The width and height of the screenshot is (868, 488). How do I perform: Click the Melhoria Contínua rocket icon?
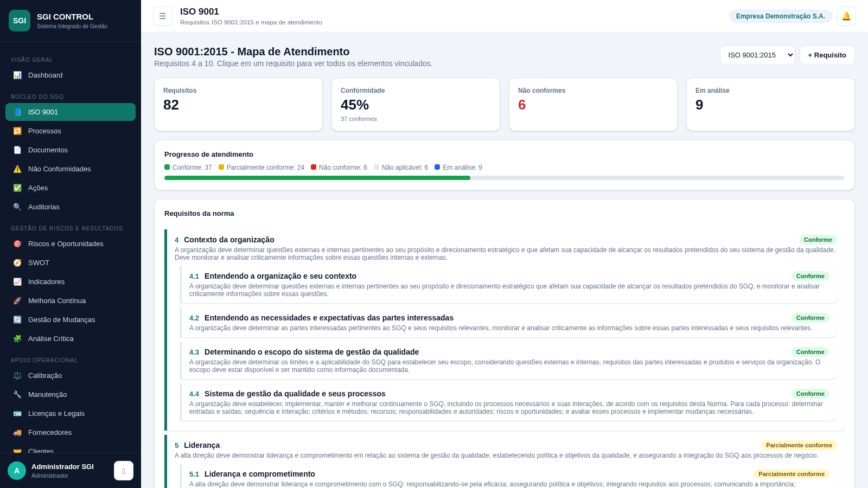pyautogui.click(x=17, y=301)
